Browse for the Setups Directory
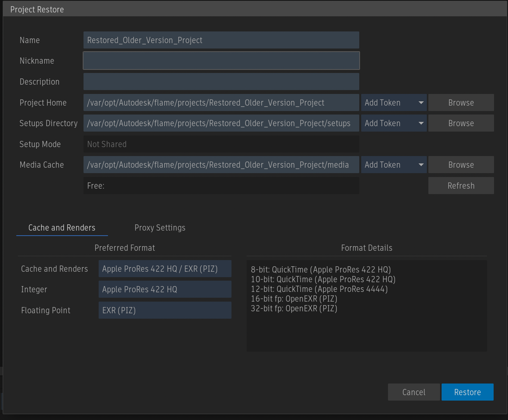Image resolution: width=508 pixels, height=420 pixels. point(461,123)
